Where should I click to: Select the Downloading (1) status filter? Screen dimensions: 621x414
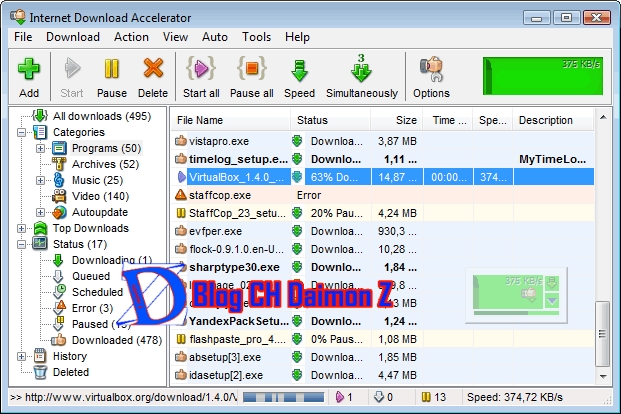coord(112,260)
